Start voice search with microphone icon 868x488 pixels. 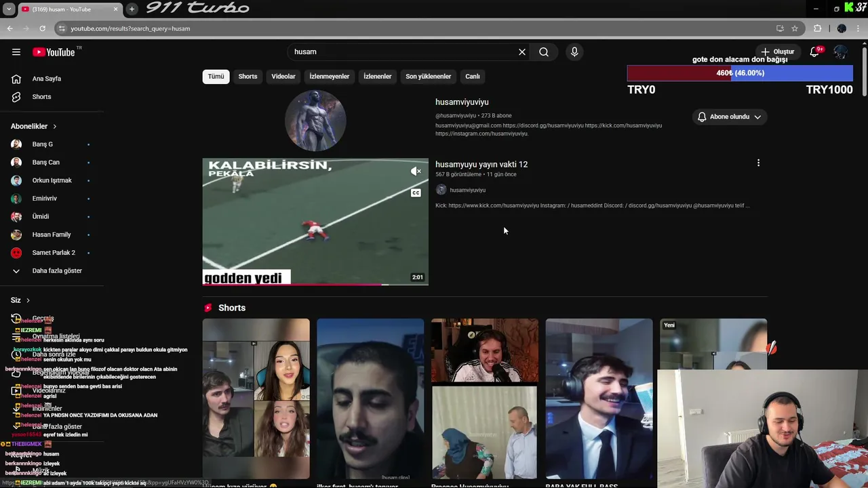tap(574, 52)
